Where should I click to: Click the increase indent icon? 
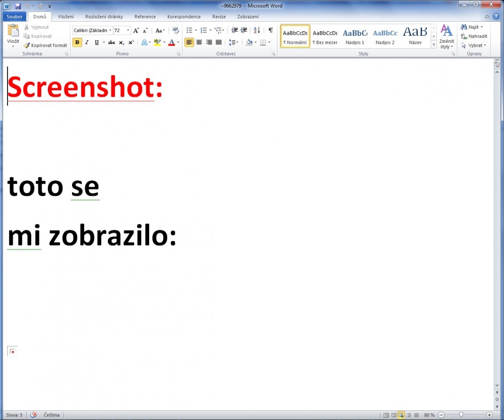coord(244,31)
